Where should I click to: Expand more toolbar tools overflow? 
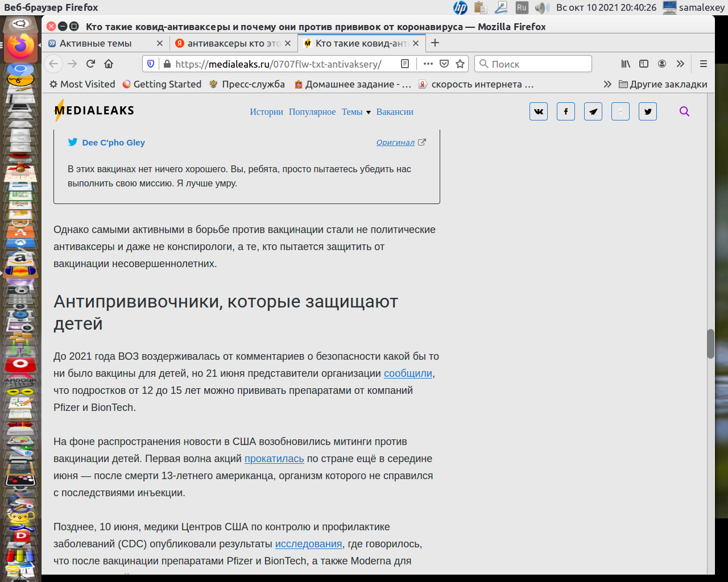tap(680, 64)
